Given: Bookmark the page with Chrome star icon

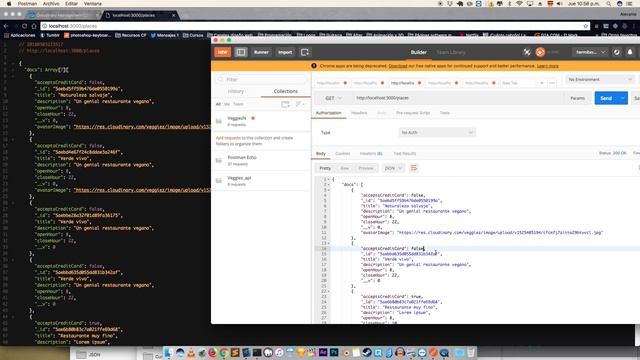Looking at the screenshot, I should pos(586,26).
